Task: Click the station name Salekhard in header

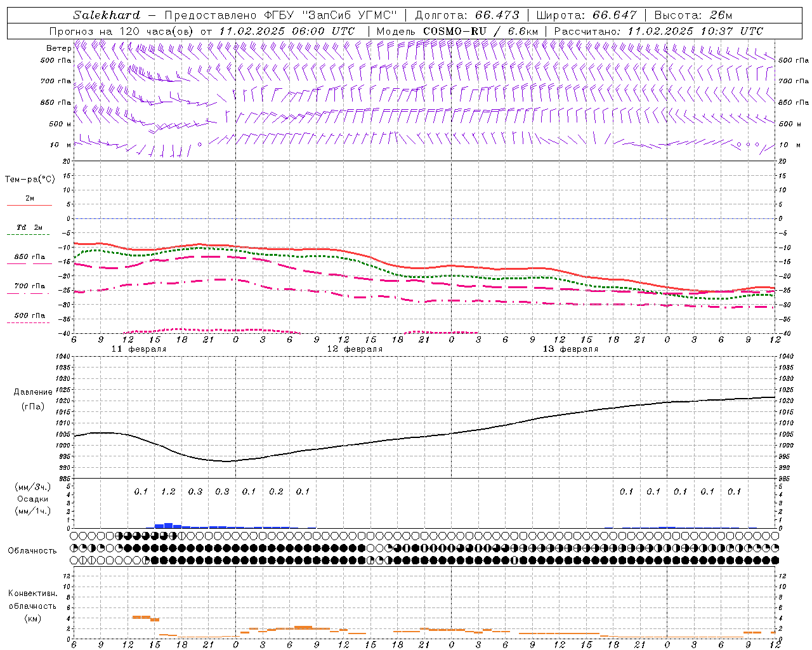Action: tap(106, 15)
